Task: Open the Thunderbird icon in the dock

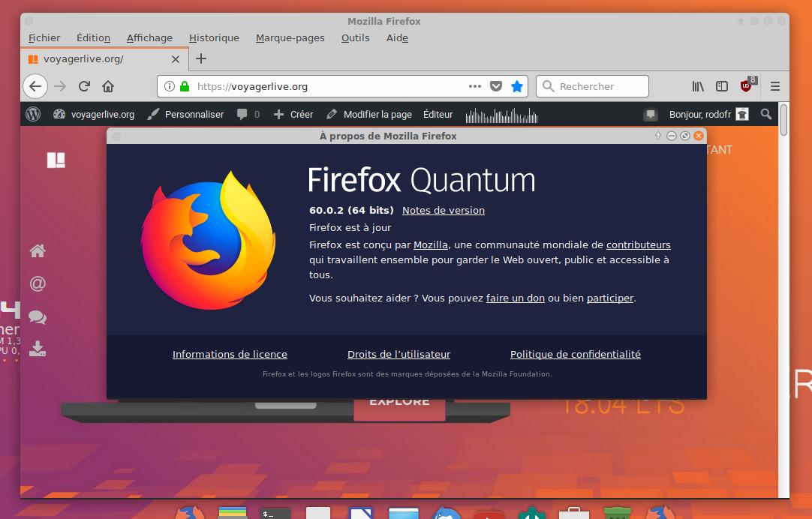Action: pos(447,513)
